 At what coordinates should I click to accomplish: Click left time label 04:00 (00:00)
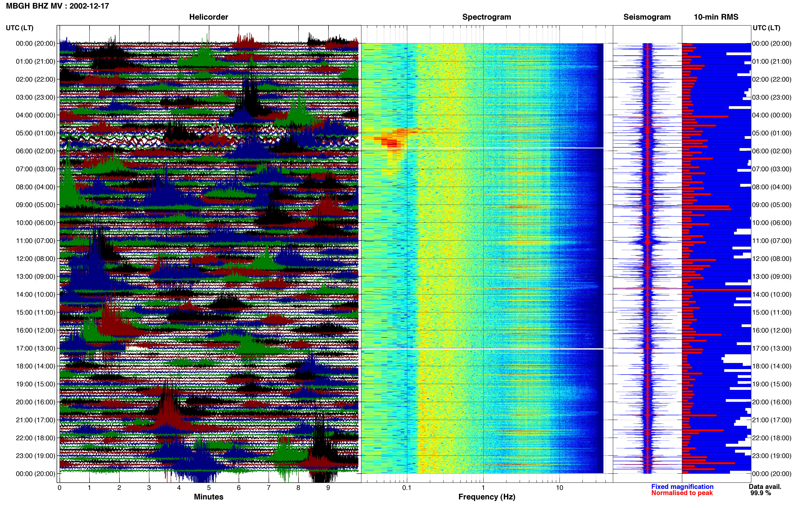[36, 115]
